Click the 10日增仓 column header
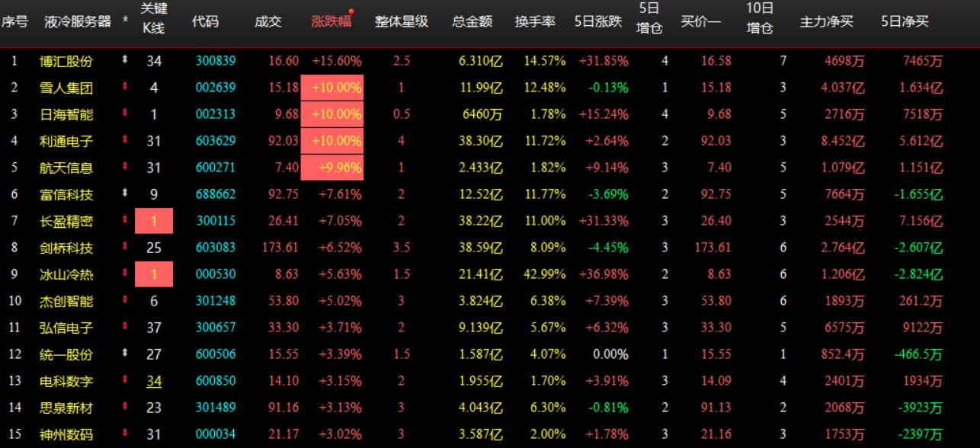The height and width of the screenshot is (448, 980). pos(760,18)
